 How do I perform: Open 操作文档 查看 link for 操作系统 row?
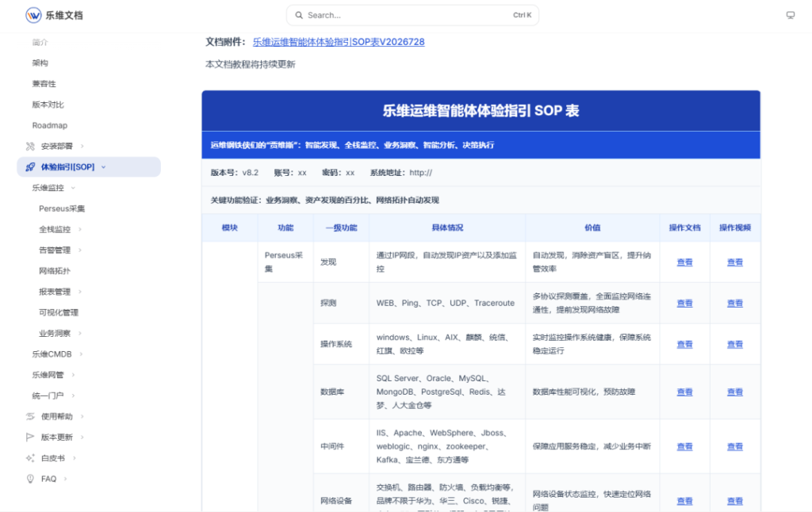(684, 344)
